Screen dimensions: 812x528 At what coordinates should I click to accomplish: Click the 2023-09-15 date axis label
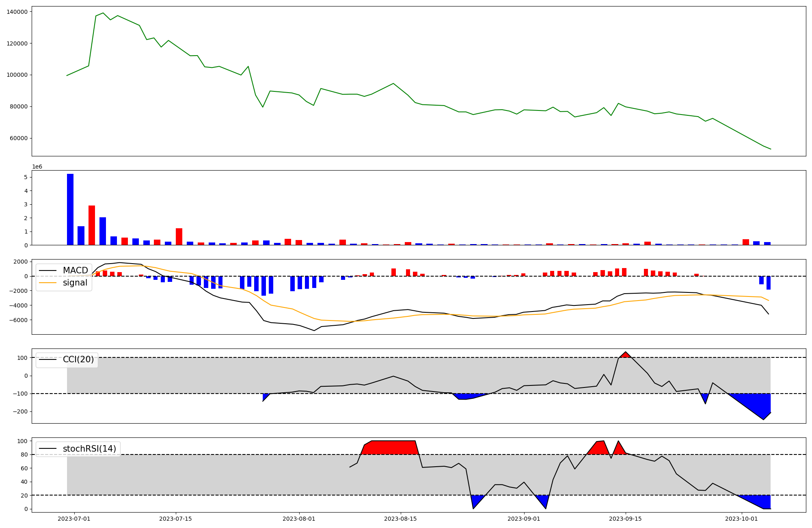coord(626,519)
